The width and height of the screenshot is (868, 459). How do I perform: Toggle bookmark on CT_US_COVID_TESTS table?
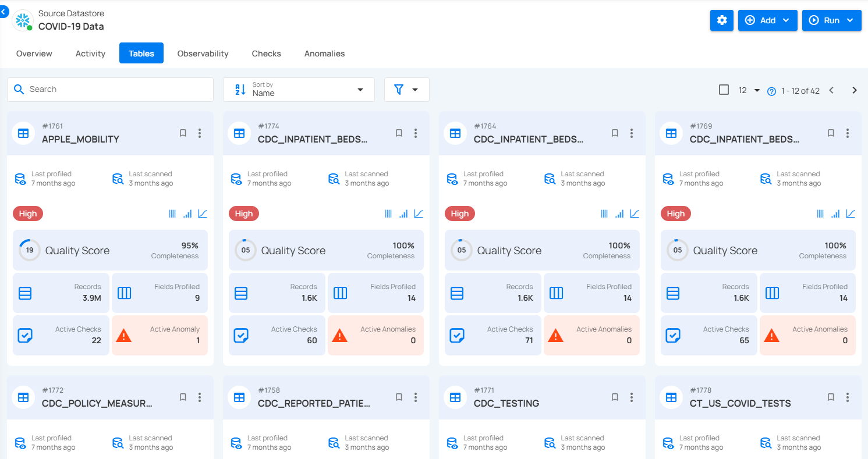point(831,397)
